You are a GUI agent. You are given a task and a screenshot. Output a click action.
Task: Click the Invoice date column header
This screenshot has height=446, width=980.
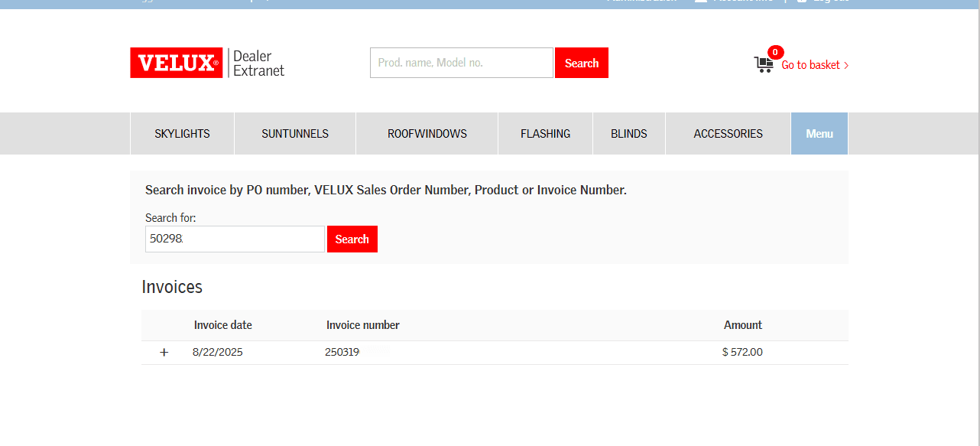coord(223,325)
